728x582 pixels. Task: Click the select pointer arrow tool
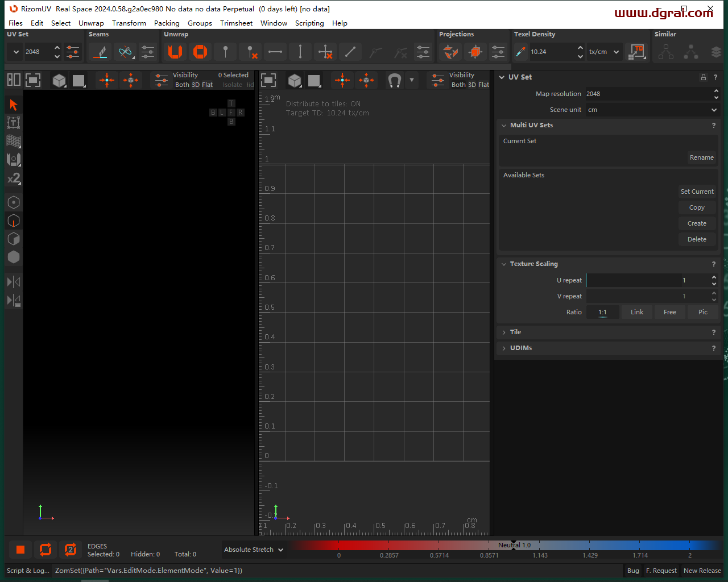14,105
